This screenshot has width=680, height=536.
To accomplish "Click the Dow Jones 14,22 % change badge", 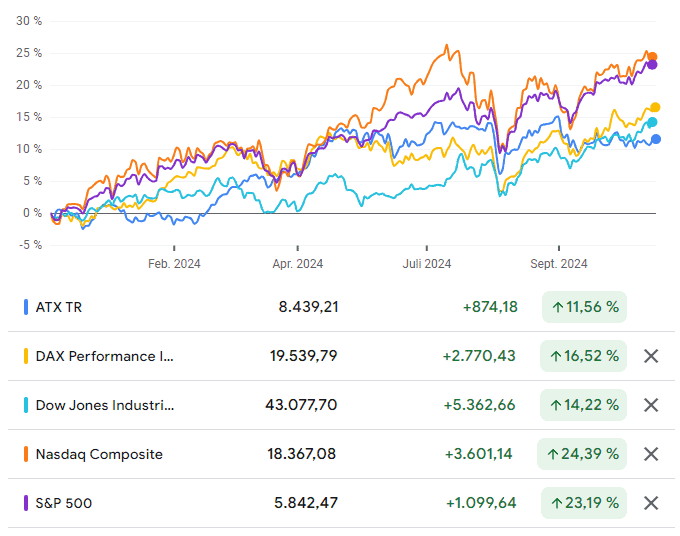I will coord(583,405).
